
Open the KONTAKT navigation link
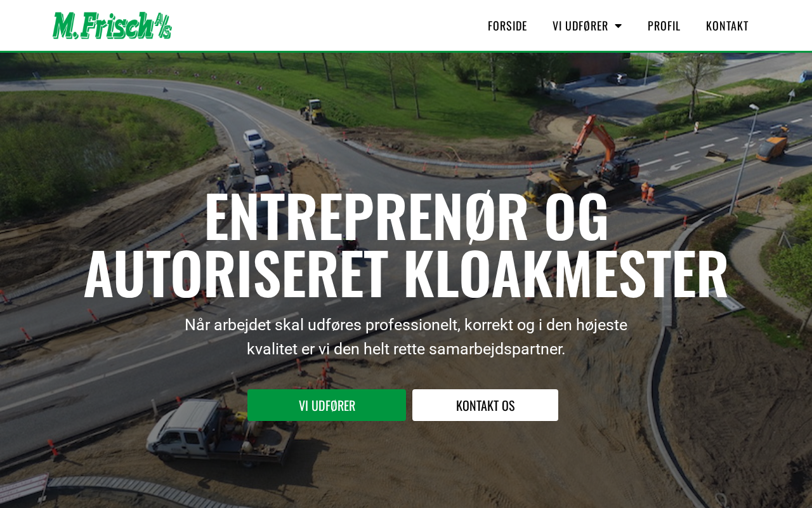727,25
